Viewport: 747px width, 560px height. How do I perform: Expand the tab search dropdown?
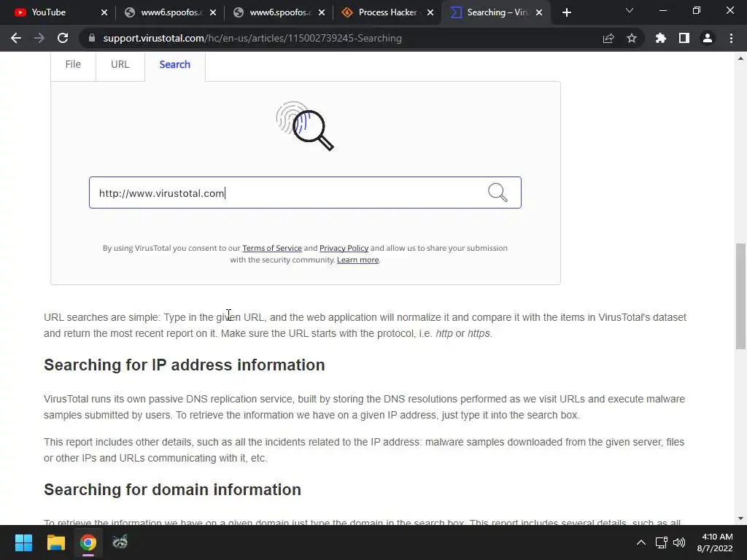pos(630,10)
